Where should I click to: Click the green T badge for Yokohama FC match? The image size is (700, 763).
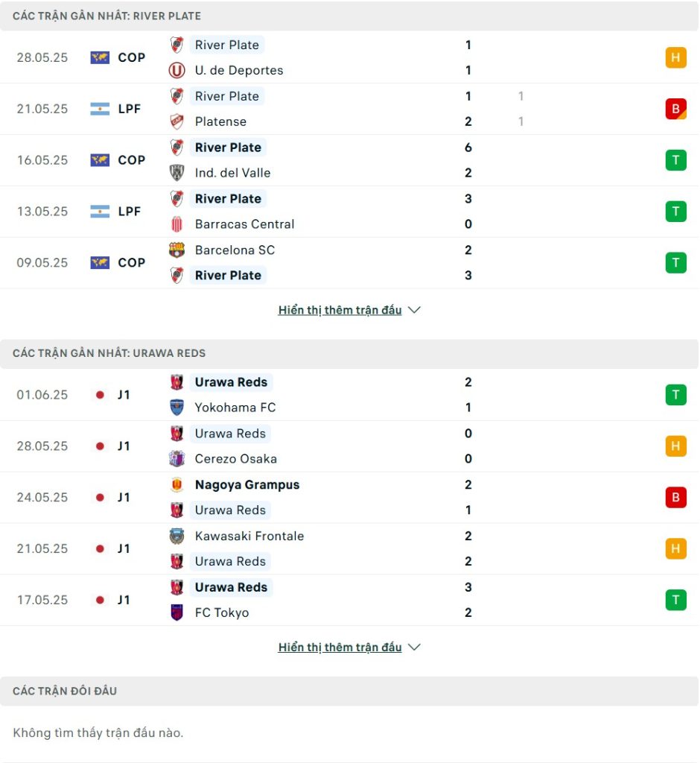675,395
